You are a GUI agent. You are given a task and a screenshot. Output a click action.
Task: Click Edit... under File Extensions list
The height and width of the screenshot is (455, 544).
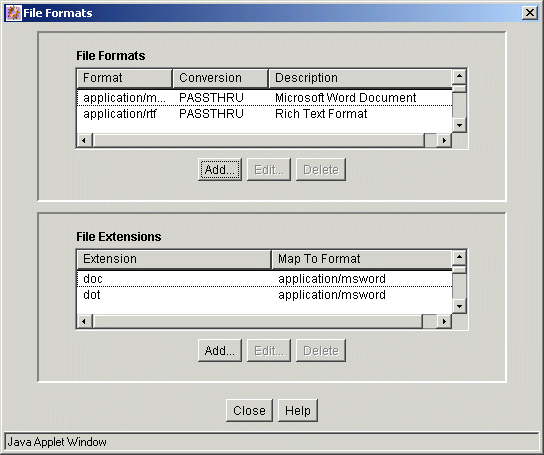[269, 351]
